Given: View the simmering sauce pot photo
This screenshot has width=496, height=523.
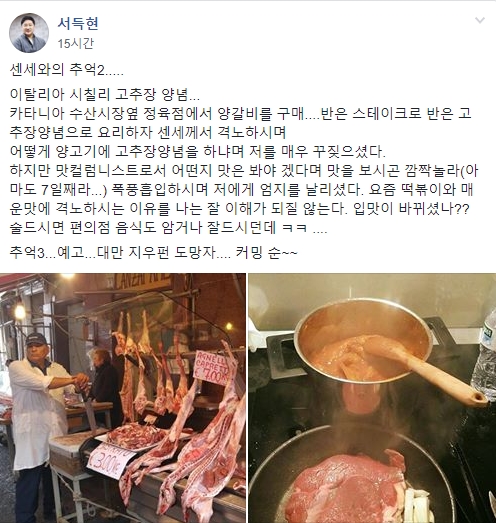Looking at the screenshot, I should tap(372, 398).
